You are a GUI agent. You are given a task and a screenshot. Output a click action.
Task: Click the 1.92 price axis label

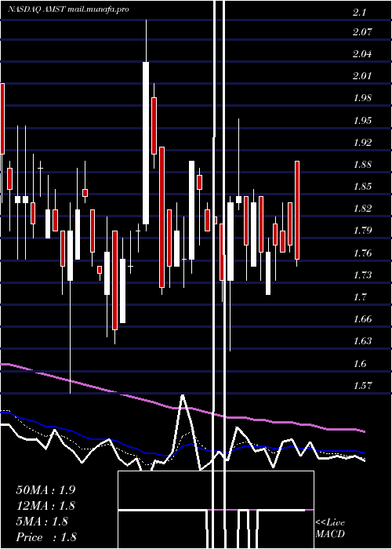tap(362, 143)
